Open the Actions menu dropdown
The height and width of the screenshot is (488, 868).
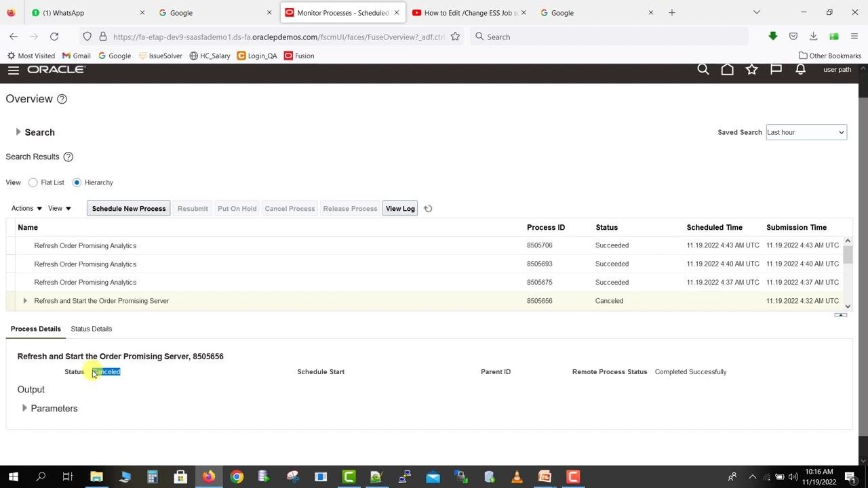[x=26, y=209]
